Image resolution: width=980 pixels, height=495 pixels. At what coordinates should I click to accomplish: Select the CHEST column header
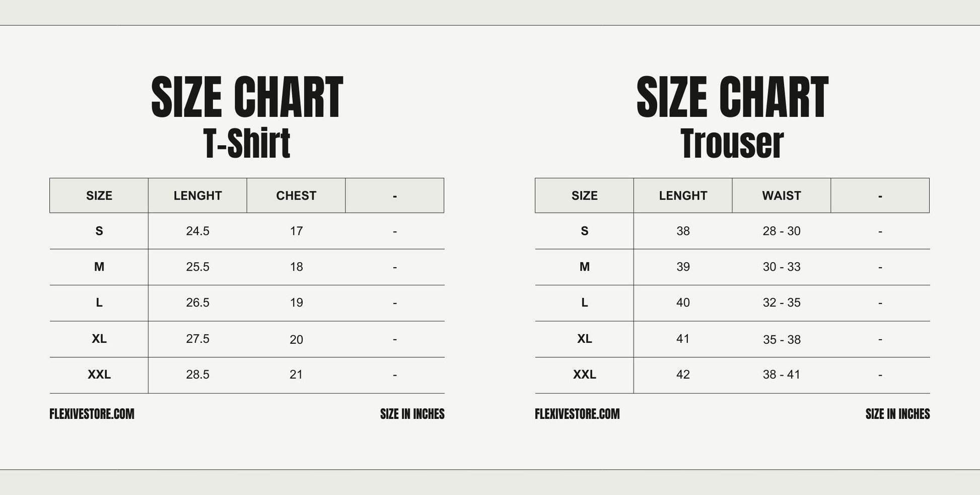[296, 196]
